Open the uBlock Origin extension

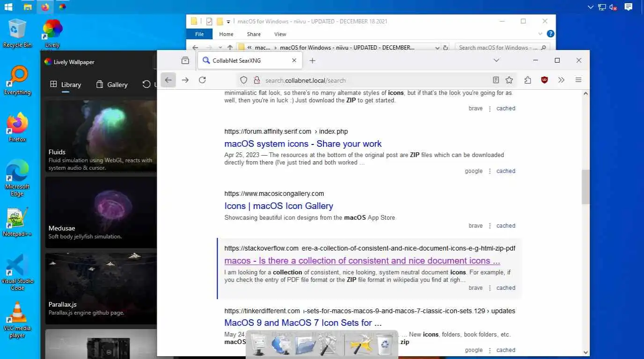544,80
